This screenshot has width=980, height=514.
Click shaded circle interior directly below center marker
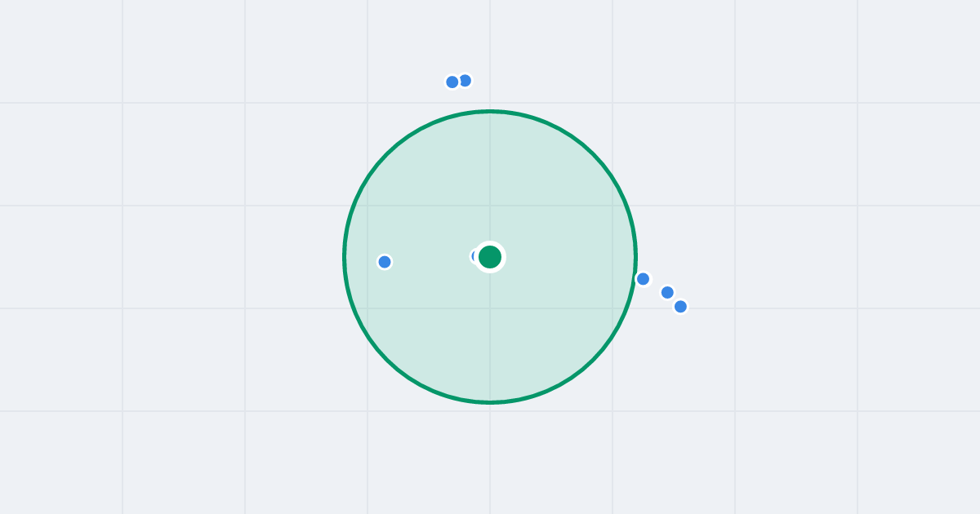click(490, 335)
